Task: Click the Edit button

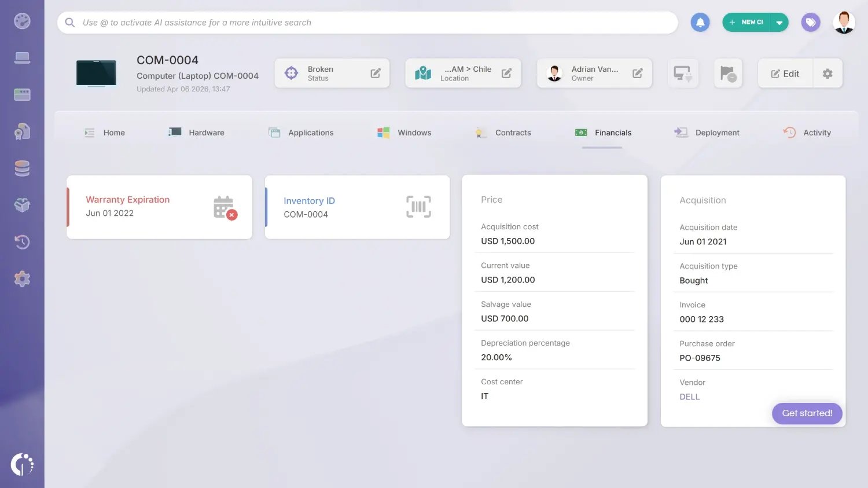Action: tap(785, 73)
